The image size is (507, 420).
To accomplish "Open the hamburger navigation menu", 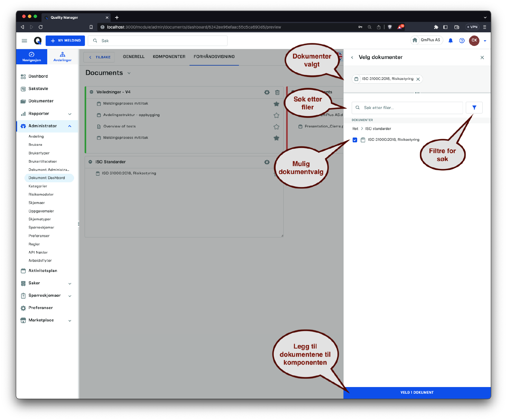I will (24, 41).
